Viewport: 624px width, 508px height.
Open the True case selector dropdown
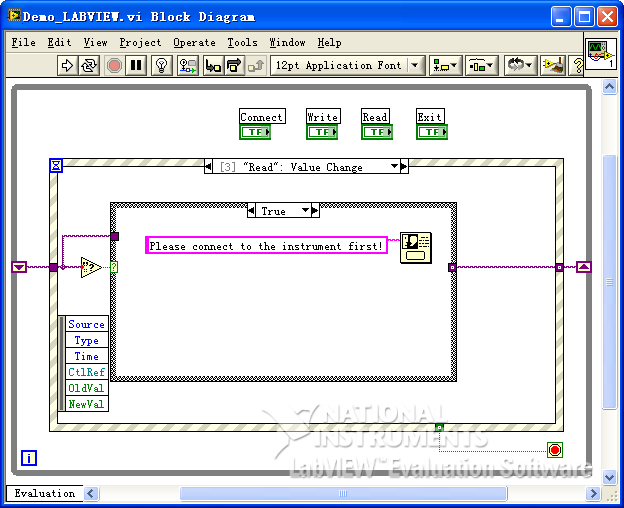pos(283,210)
